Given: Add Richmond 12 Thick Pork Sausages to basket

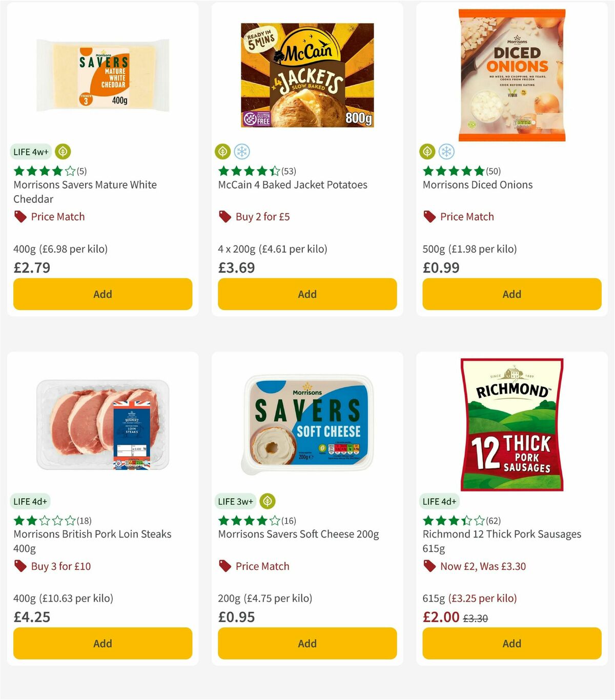Looking at the screenshot, I should tap(511, 643).
